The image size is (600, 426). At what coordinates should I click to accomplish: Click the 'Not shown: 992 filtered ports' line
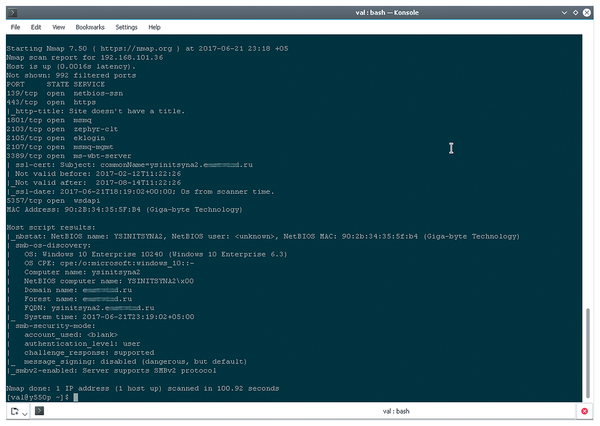(71, 75)
